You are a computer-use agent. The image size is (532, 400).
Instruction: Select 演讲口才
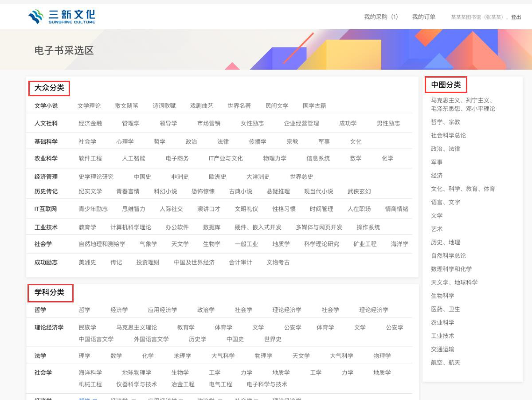pyautogui.click(x=209, y=209)
